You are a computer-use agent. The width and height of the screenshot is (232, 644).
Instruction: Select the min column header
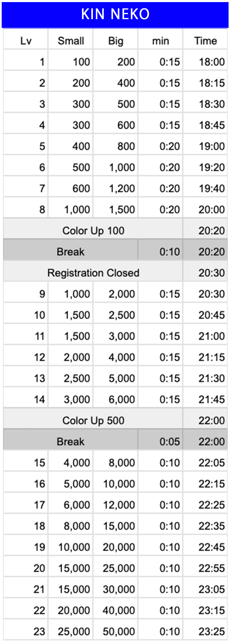[161, 41]
